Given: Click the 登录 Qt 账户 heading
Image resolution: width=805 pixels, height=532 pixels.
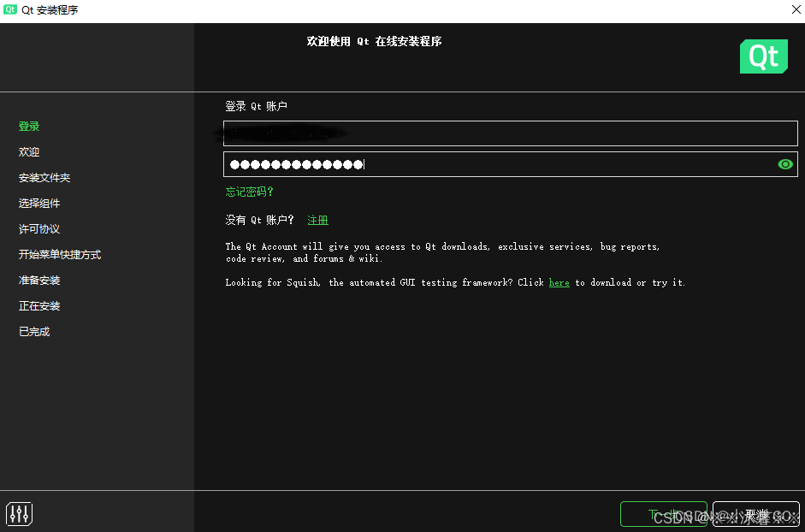Looking at the screenshot, I should click(256, 106).
